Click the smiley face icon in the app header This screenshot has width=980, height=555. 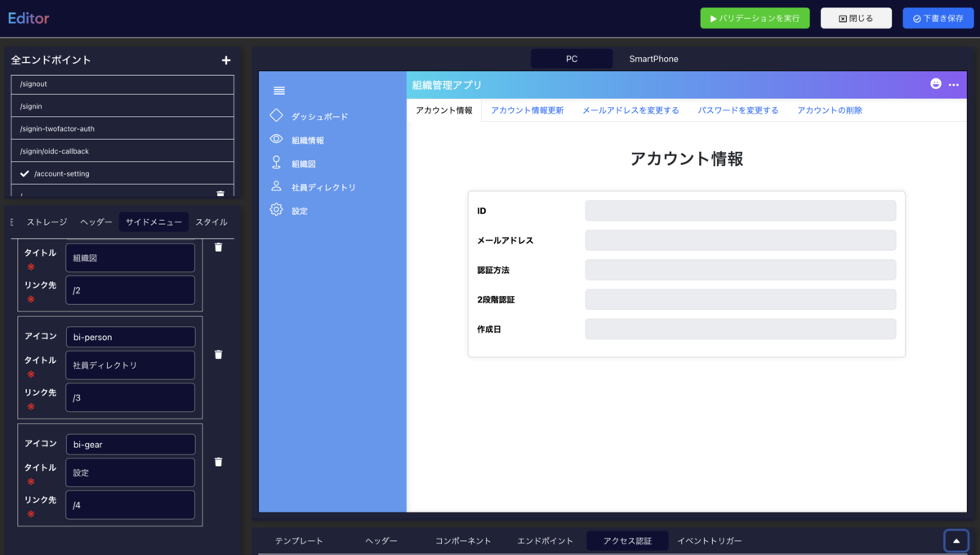(x=936, y=84)
